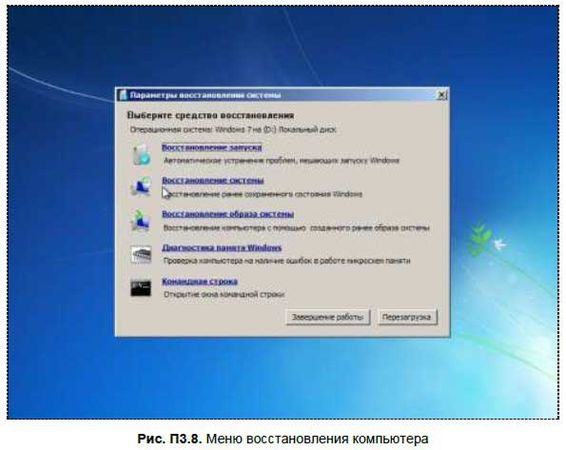Click the operating system Windows 7 line

pyautogui.click(x=233, y=130)
